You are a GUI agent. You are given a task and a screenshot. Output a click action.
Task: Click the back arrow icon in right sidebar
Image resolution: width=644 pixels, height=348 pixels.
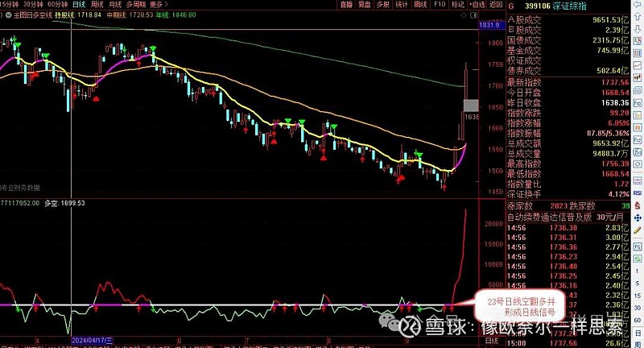pos(638,6)
